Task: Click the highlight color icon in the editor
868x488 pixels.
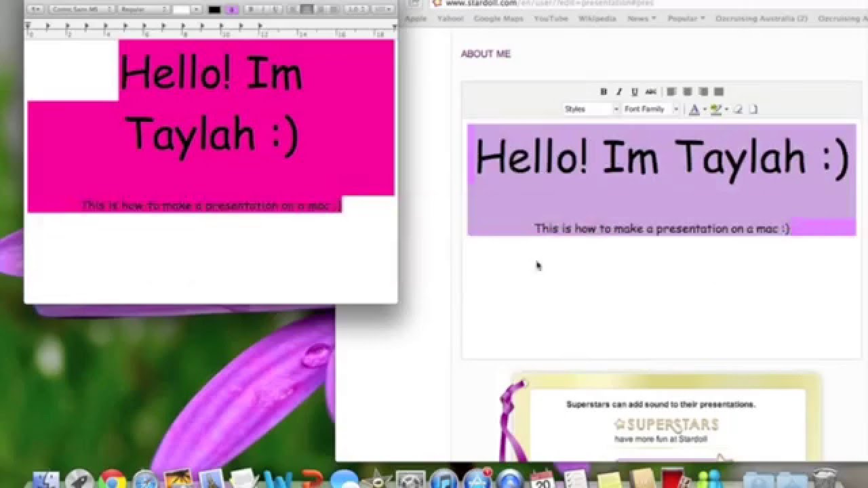Action: click(x=715, y=108)
